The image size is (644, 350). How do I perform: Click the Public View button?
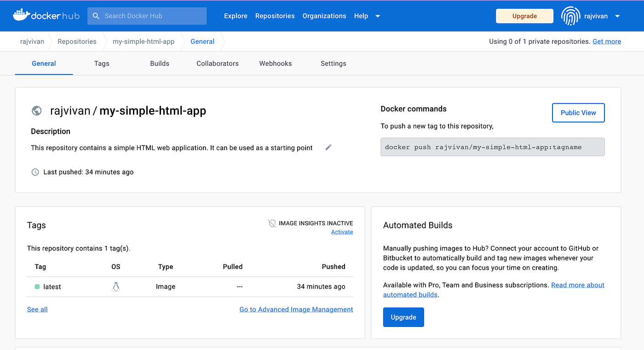[578, 113]
